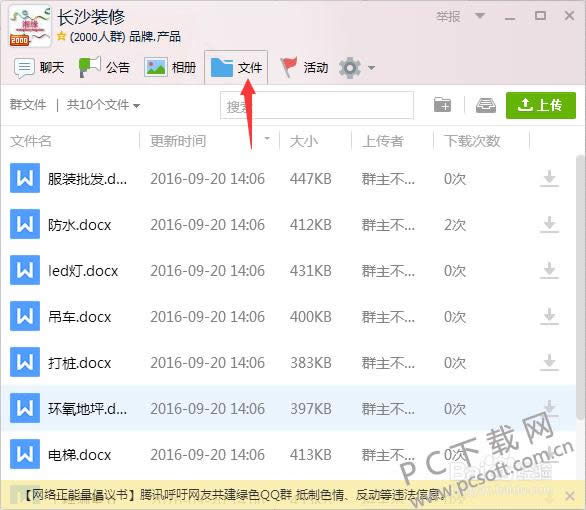The height and width of the screenshot is (510, 586).
Task: Open the 活动 activity tab
Action: tap(304, 67)
